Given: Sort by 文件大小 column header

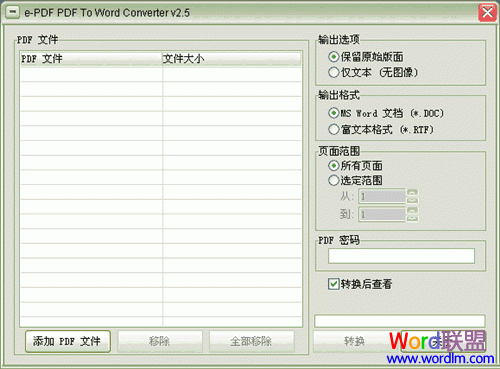Looking at the screenshot, I should 232,59.
